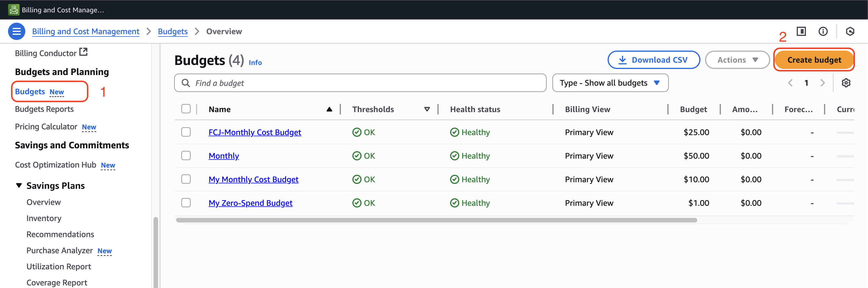
Task: Expand the Type - Show all budgets filter
Action: coord(610,83)
